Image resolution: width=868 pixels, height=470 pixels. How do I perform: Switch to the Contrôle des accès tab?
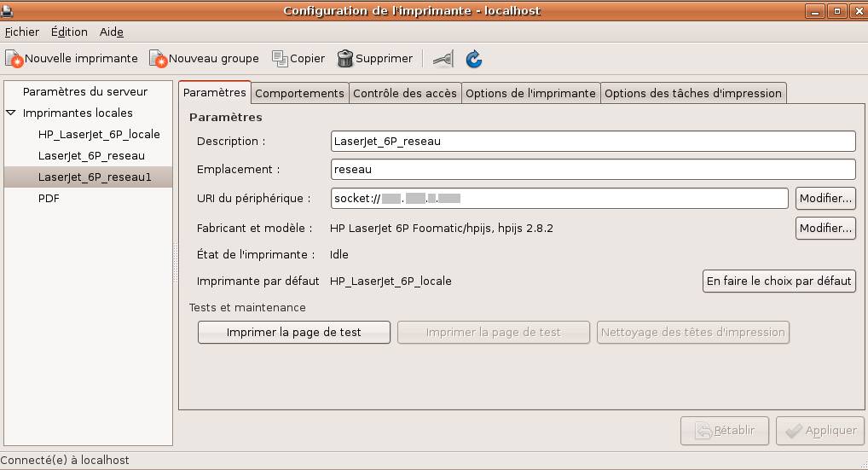point(405,93)
